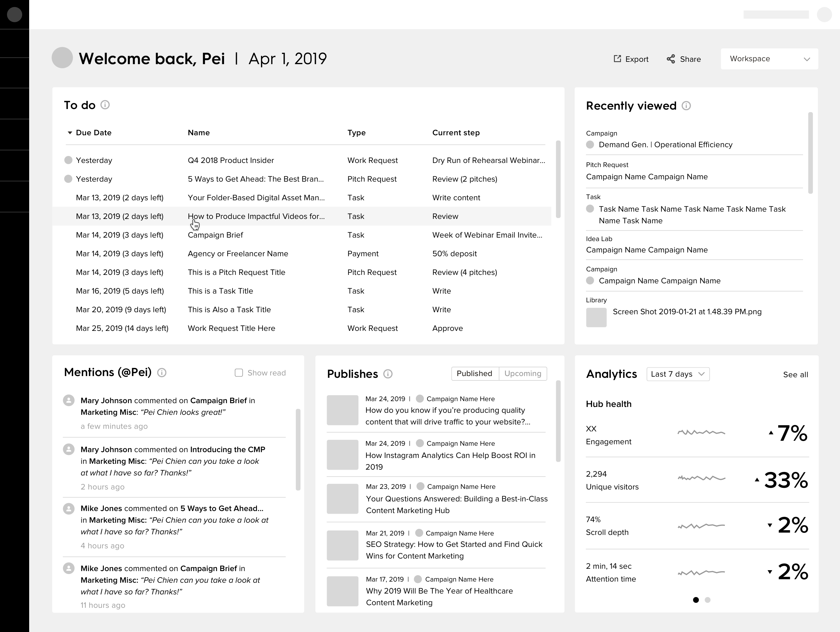Click the Publishes info icon
The image size is (840, 632).
pos(388,374)
